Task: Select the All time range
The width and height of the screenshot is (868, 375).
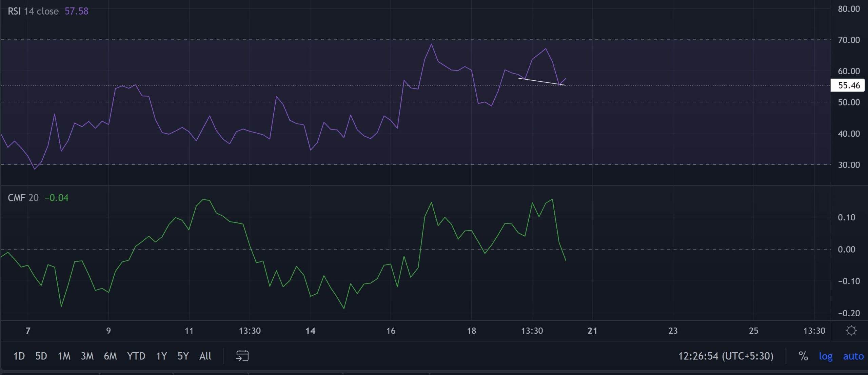Action: coord(205,356)
